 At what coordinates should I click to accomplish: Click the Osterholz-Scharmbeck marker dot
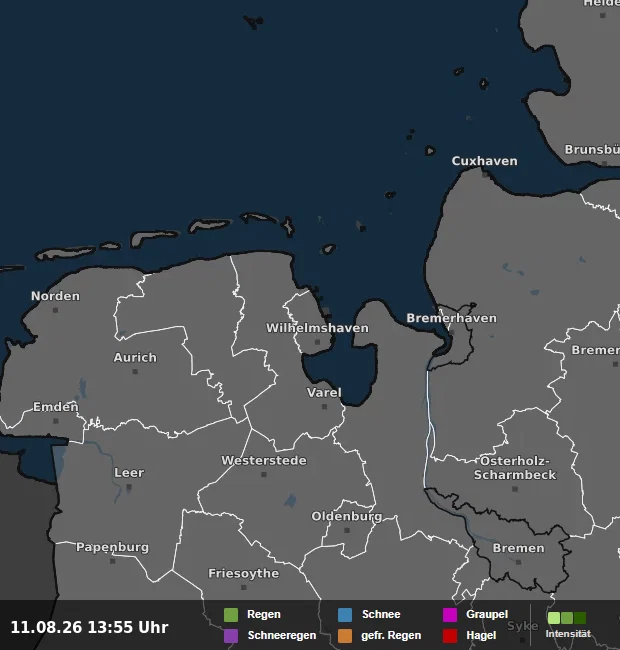coord(515,489)
